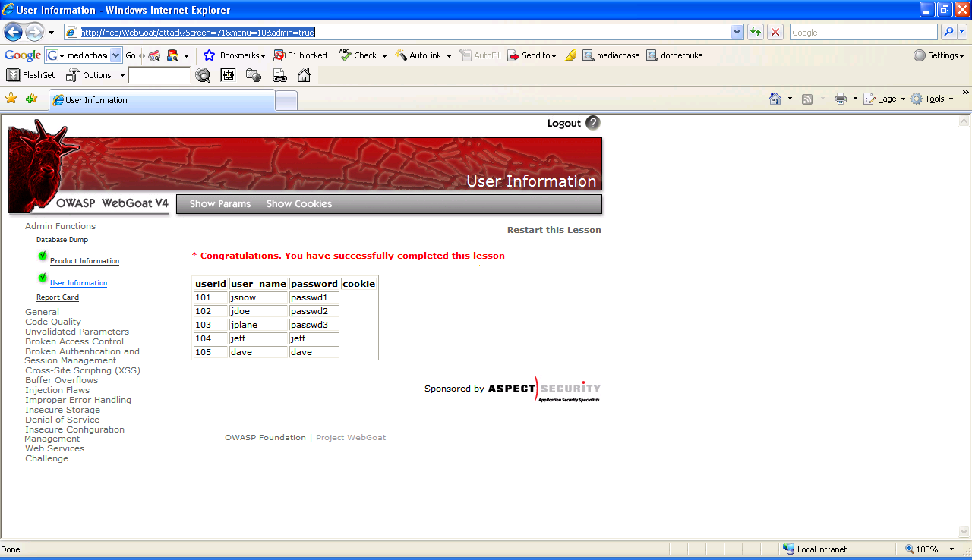Open the Tools menu in command bar
972x560 pixels.
coord(933,99)
